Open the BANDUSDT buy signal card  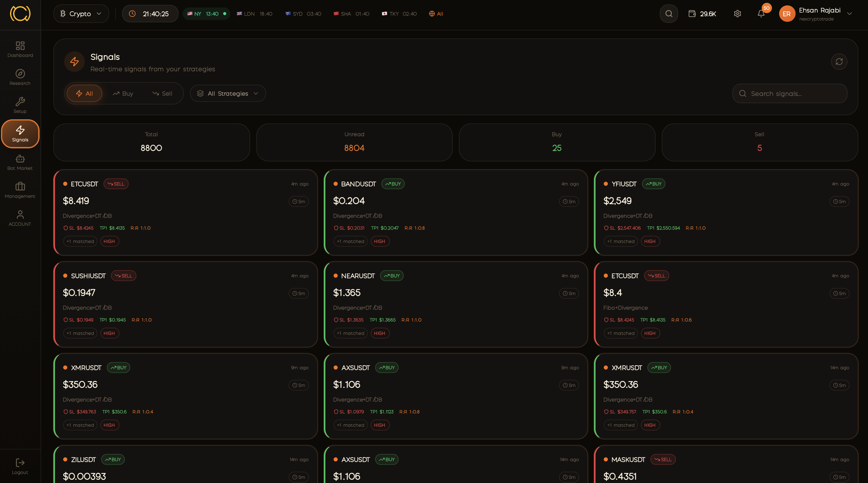coord(456,212)
